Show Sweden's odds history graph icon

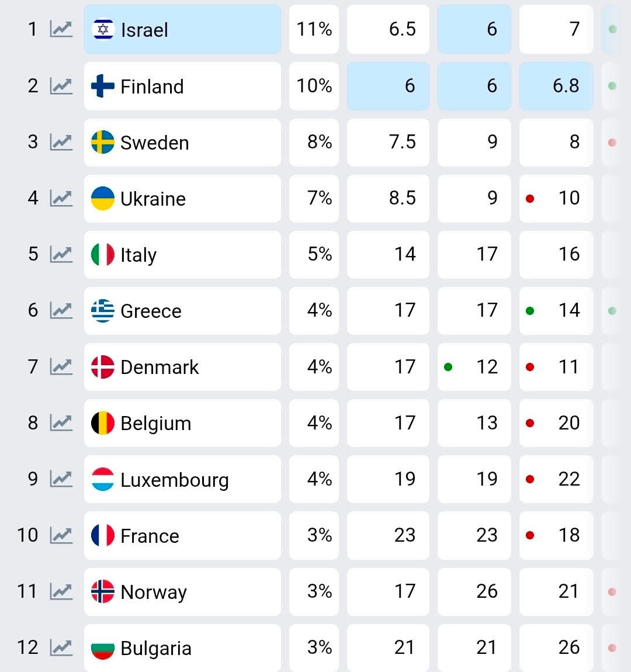point(61,142)
